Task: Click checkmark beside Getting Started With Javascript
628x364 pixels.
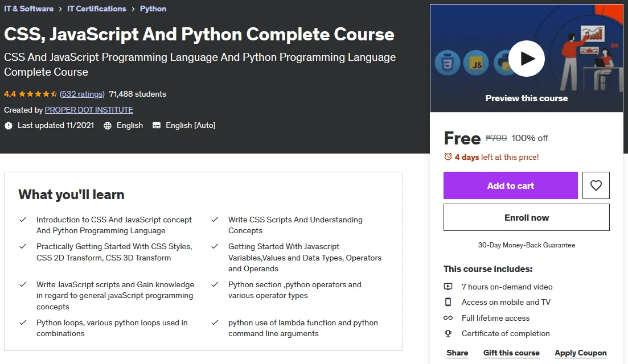Action: pos(215,246)
